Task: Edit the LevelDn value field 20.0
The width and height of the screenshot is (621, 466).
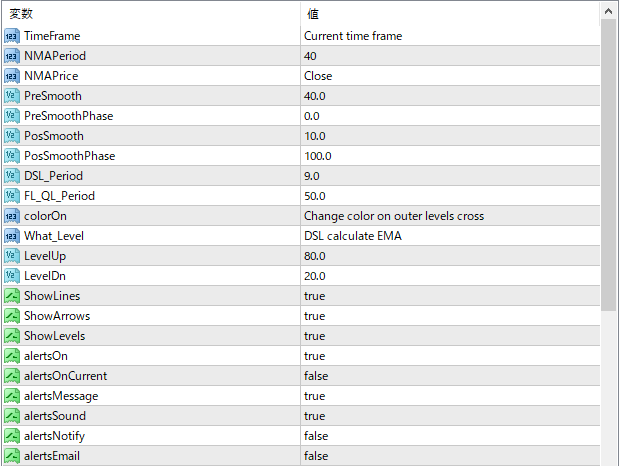Action: tap(450, 276)
